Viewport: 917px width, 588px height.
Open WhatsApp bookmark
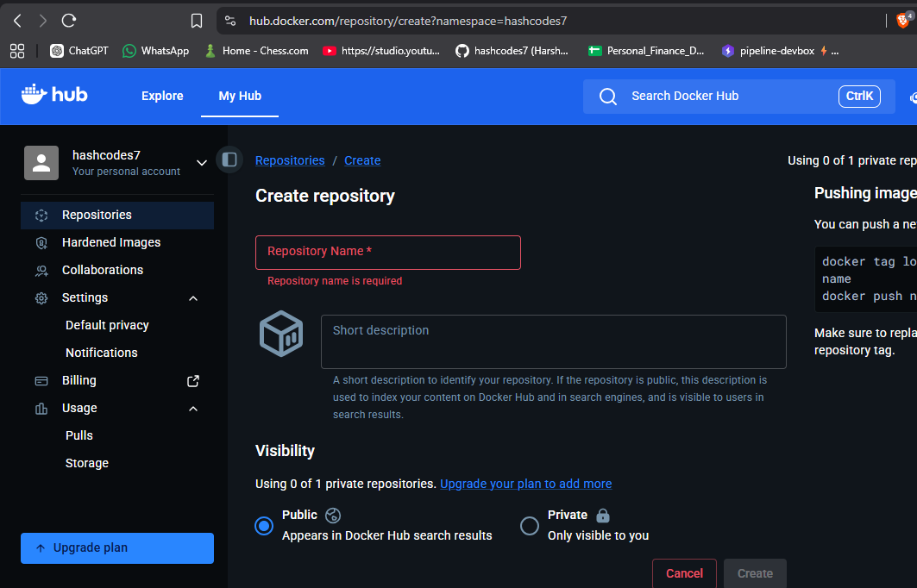155,51
